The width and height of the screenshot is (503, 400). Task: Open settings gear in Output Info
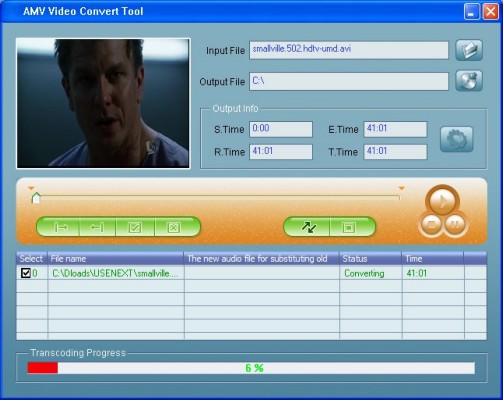(456, 139)
